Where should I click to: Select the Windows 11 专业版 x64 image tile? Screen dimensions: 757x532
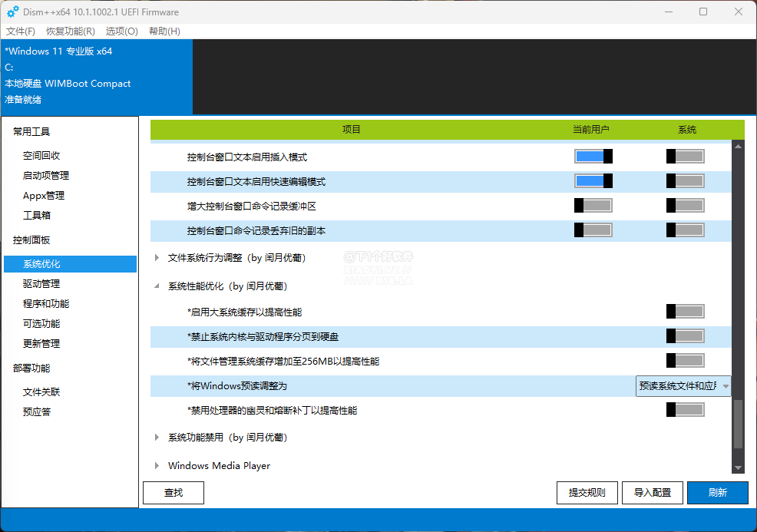(x=97, y=77)
